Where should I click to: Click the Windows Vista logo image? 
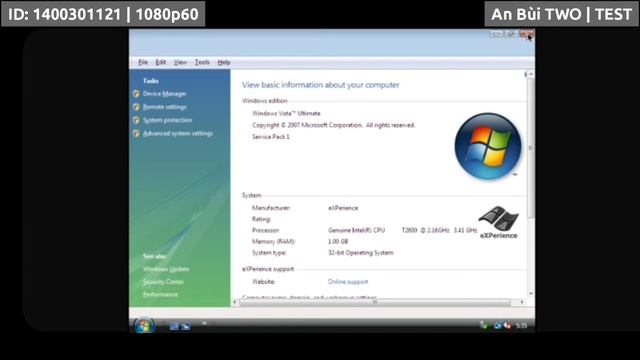(488, 146)
